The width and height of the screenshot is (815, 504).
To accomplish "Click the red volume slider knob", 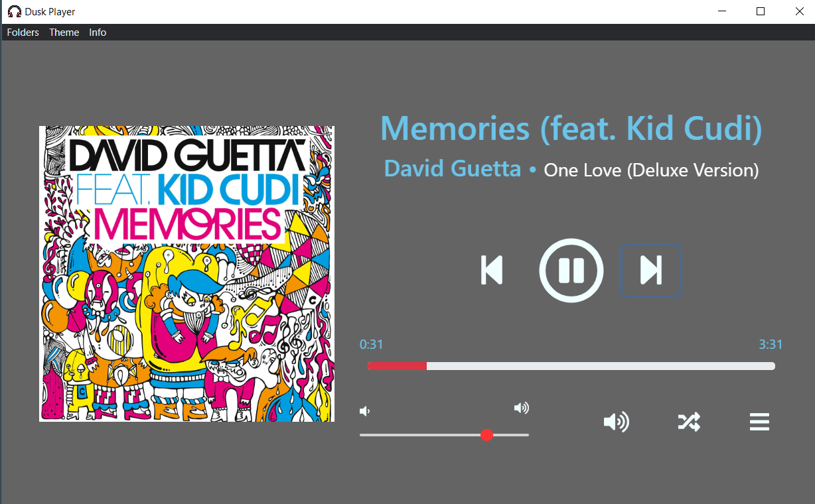I will pyautogui.click(x=486, y=435).
